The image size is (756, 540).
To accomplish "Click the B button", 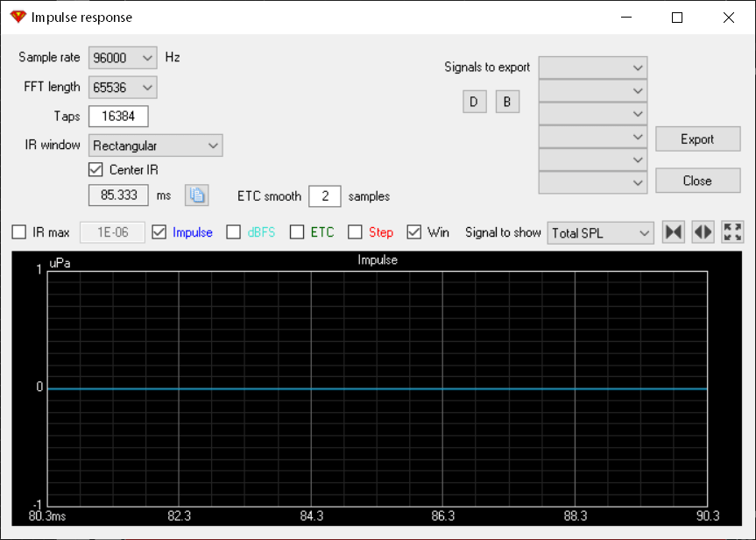I will (507, 102).
